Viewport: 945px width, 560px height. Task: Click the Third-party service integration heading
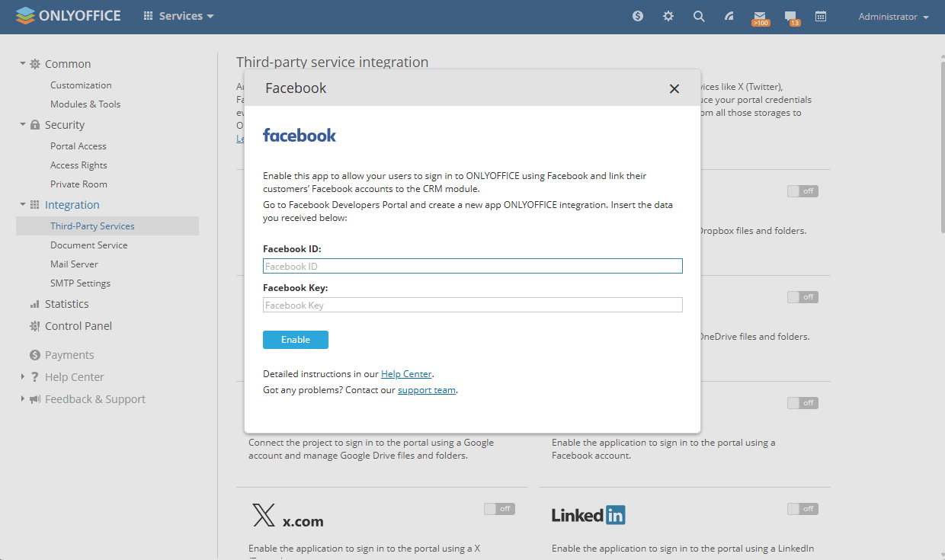(332, 62)
